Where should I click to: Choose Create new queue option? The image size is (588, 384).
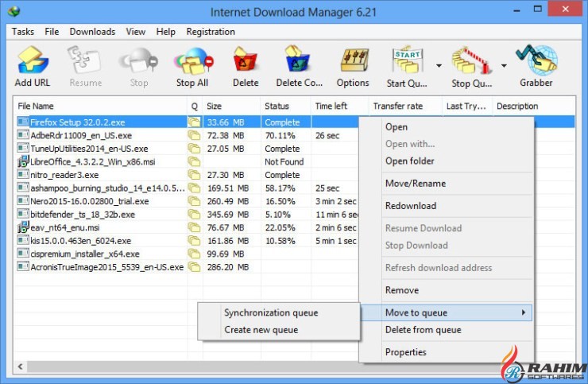pyautogui.click(x=261, y=330)
